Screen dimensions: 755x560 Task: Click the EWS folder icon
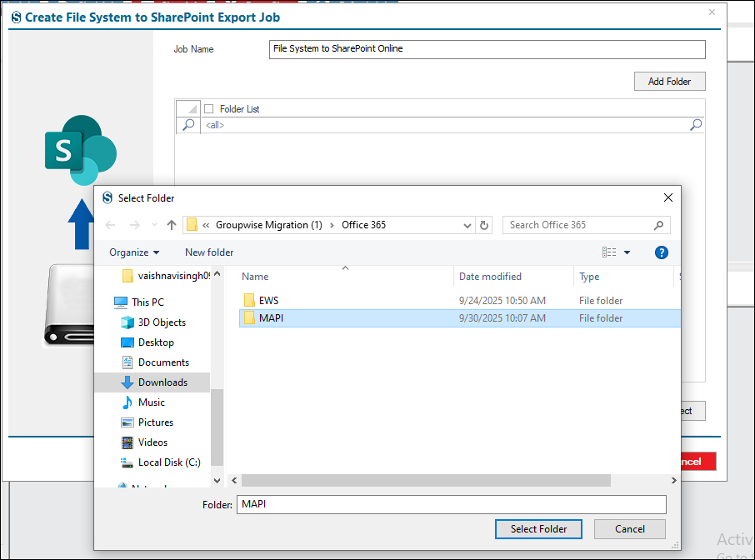tap(249, 301)
